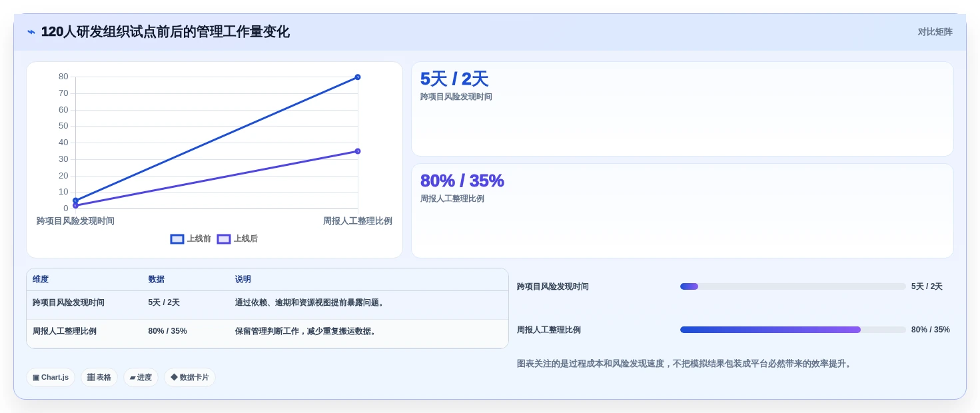Image resolution: width=980 pixels, height=413 pixels.
Task: Click the y-axis value 40
Action: (63, 143)
